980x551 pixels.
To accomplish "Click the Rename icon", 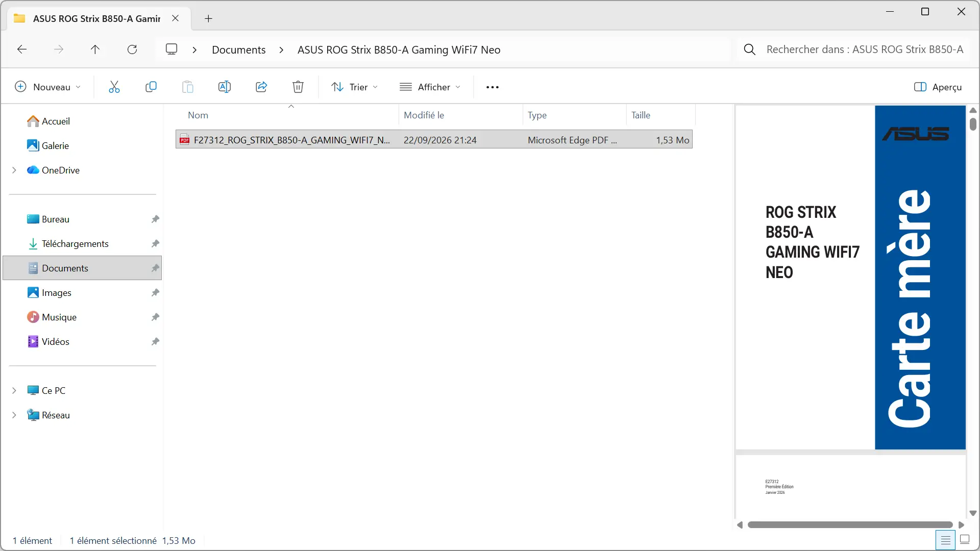I will [x=225, y=87].
